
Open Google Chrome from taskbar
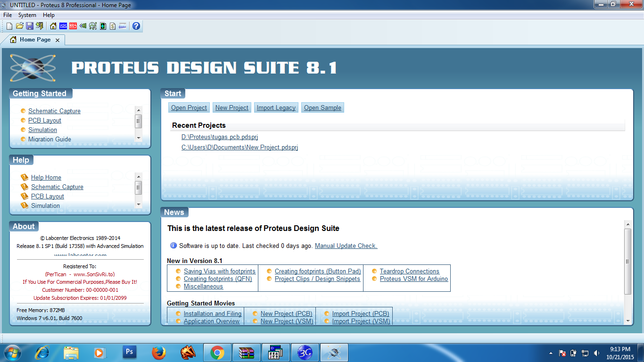[217, 353]
